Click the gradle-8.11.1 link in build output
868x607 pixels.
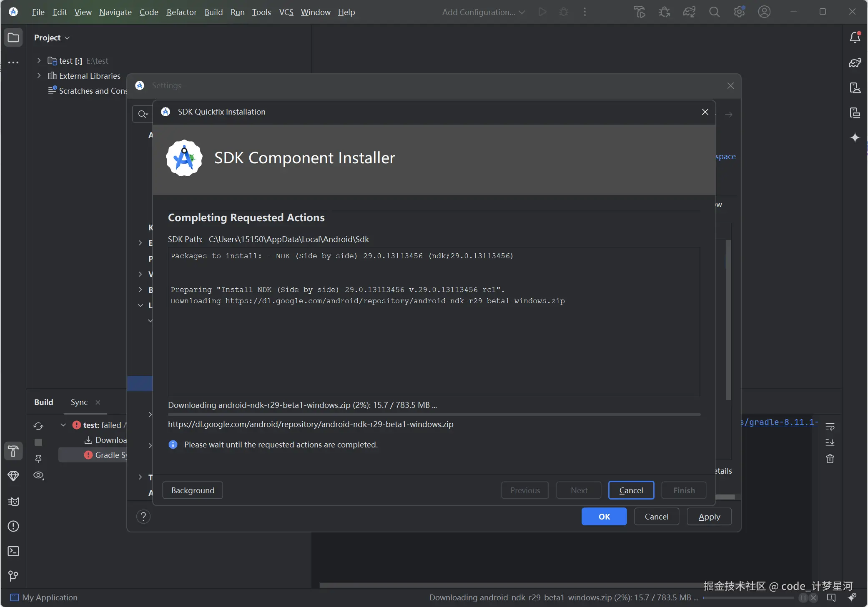click(779, 422)
